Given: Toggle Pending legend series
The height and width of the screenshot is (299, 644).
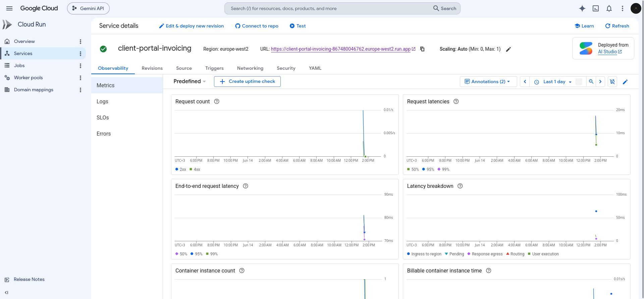Looking at the screenshot, I should [454, 254].
